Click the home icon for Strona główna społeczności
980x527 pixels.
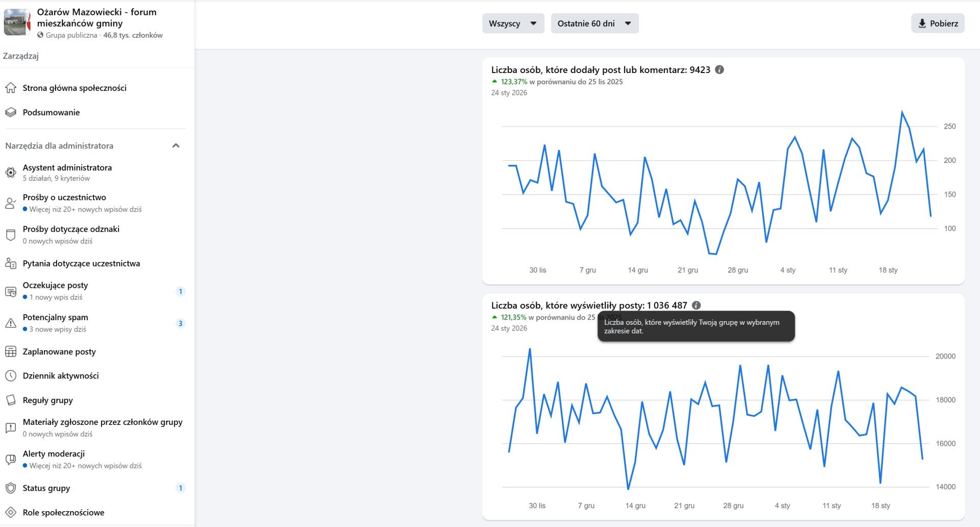tap(11, 88)
